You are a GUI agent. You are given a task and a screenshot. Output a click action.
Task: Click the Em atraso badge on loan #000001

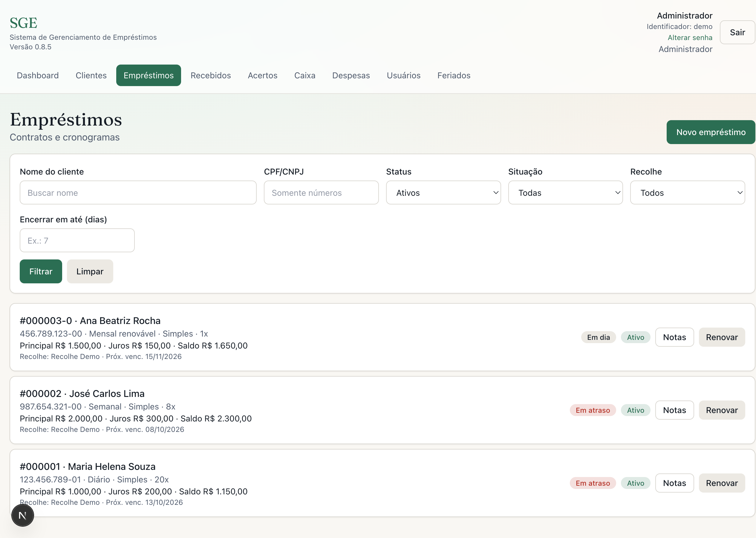pyautogui.click(x=593, y=483)
